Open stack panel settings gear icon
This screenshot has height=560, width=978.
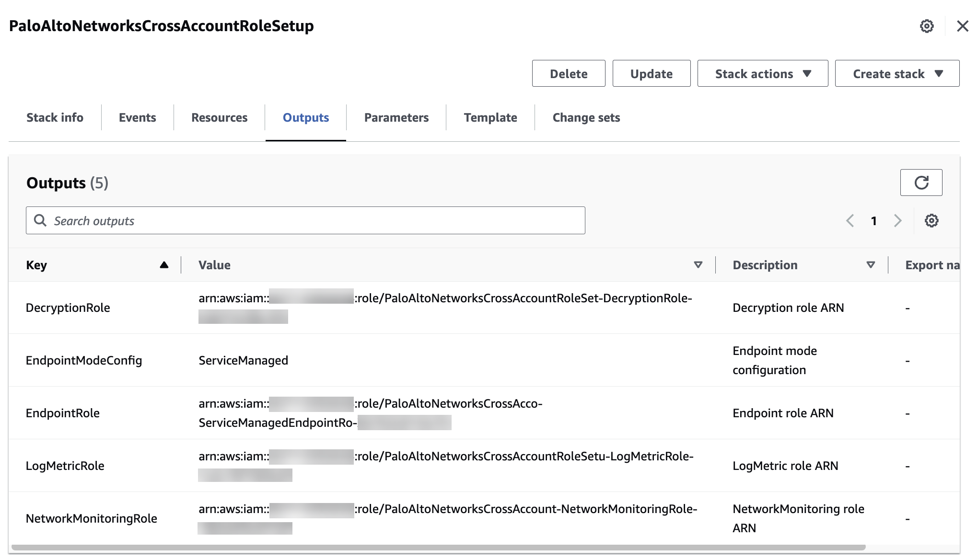point(927,26)
